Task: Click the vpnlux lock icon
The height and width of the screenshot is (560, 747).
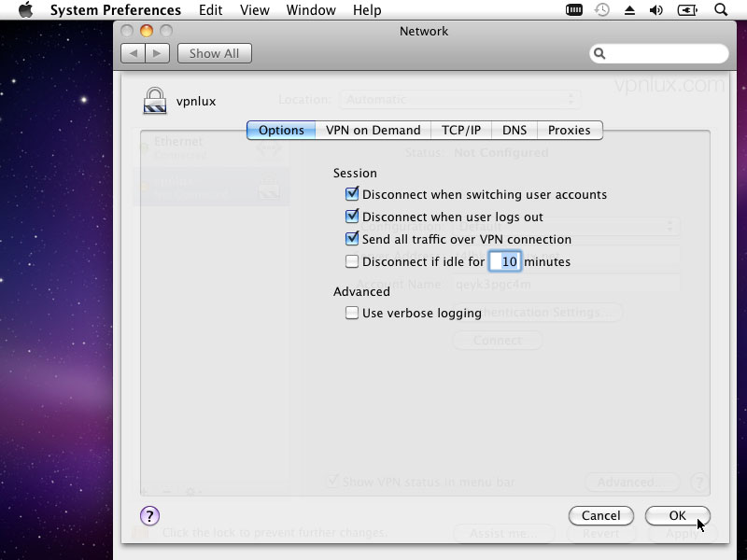Action: 155,101
